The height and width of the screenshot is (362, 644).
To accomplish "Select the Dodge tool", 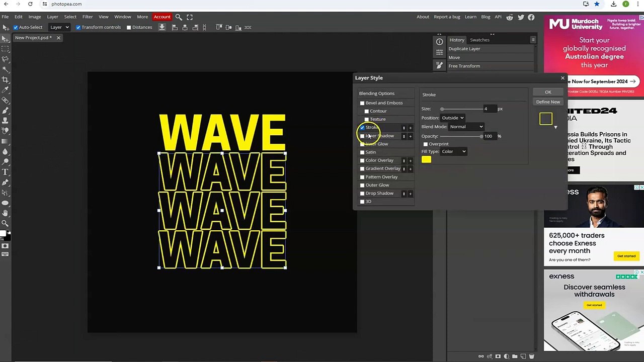I will [x=5, y=162].
